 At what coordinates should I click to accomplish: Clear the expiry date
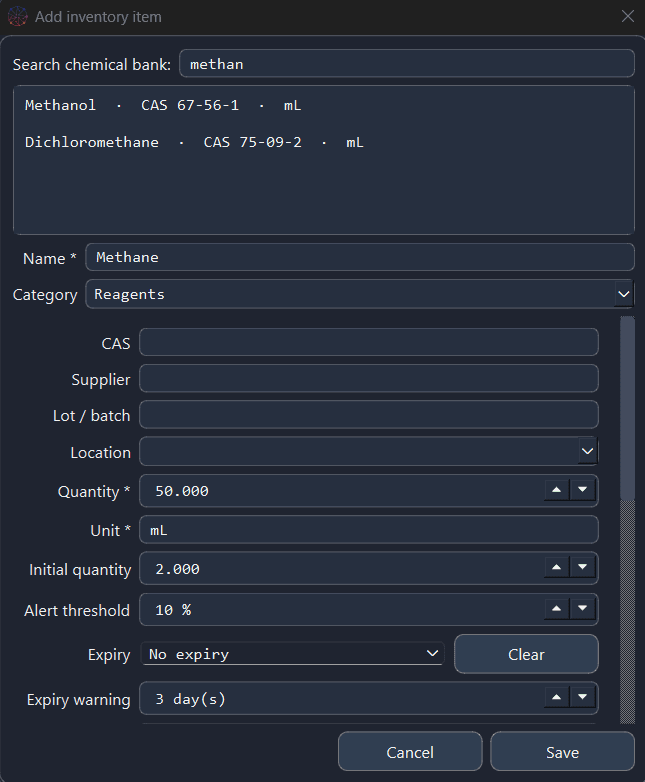pos(526,654)
